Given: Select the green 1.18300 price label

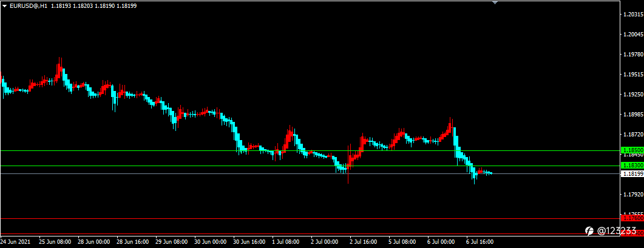Looking at the screenshot, I should [632, 166].
